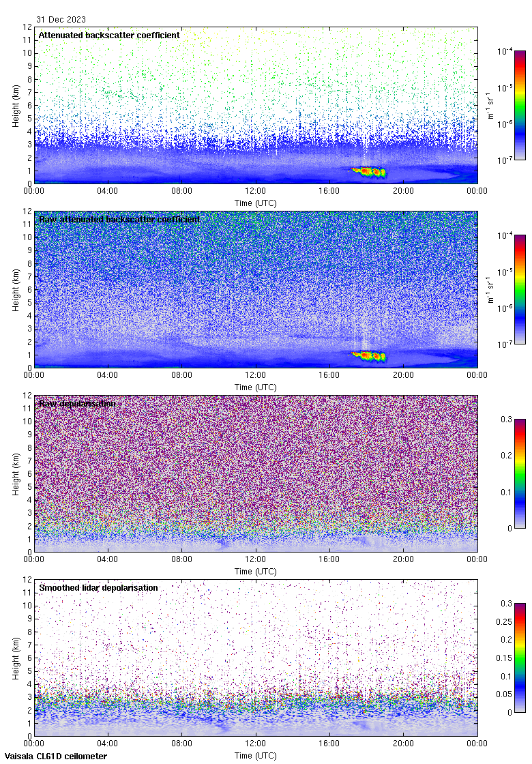Select the 'Raw depolarisation' panel title
This screenshot has width=532, height=764.
click(x=76, y=403)
